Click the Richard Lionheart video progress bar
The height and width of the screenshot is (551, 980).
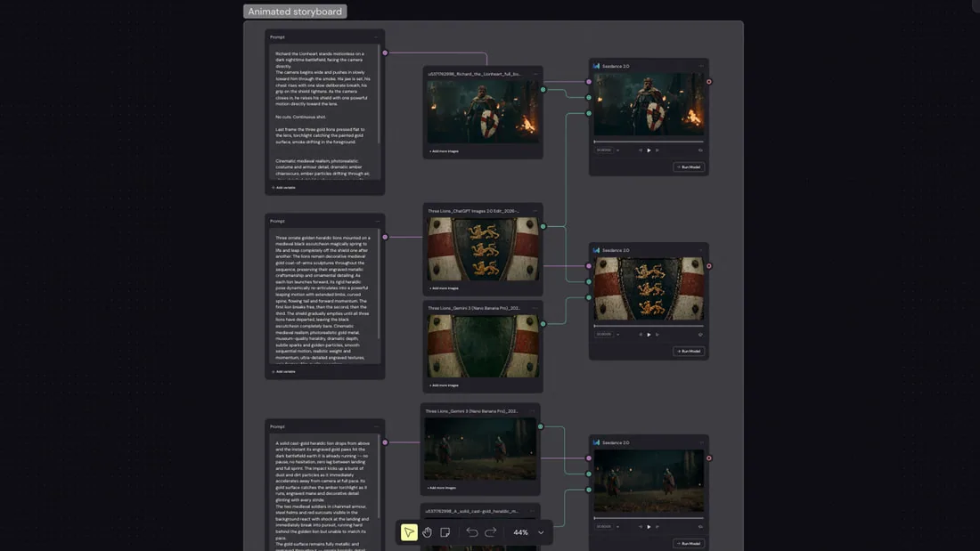click(649, 142)
